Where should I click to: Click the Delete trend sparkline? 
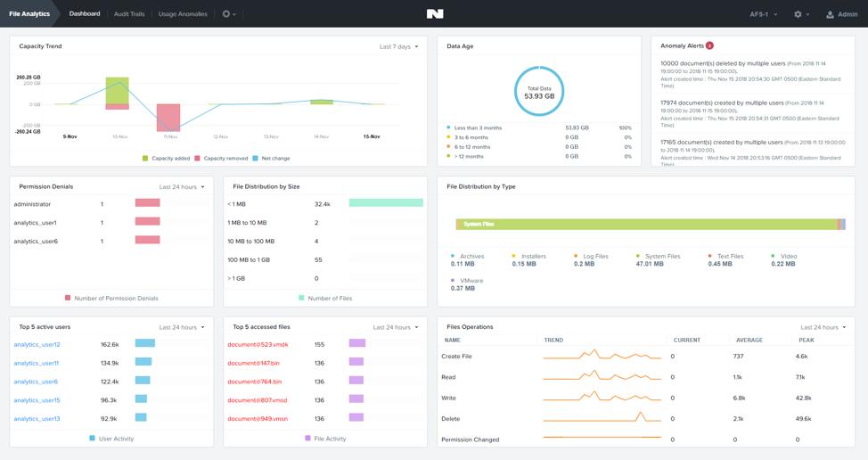[x=602, y=417]
